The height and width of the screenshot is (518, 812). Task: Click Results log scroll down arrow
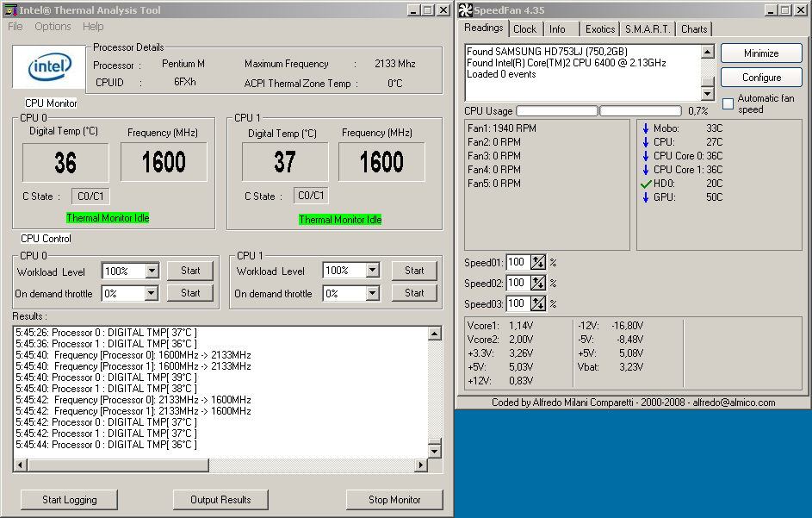tap(435, 451)
